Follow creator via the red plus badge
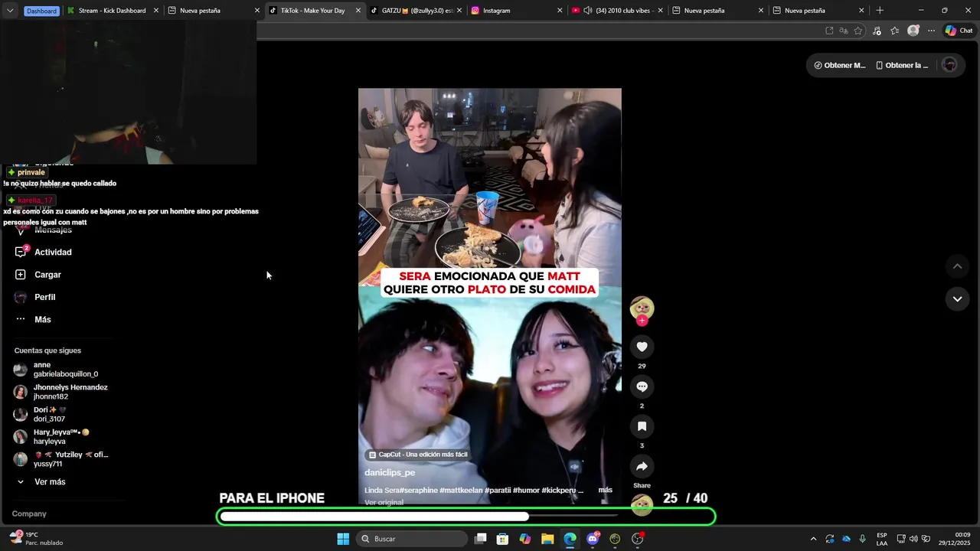Image resolution: width=980 pixels, height=551 pixels. pyautogui.click(x=642, y=321)
